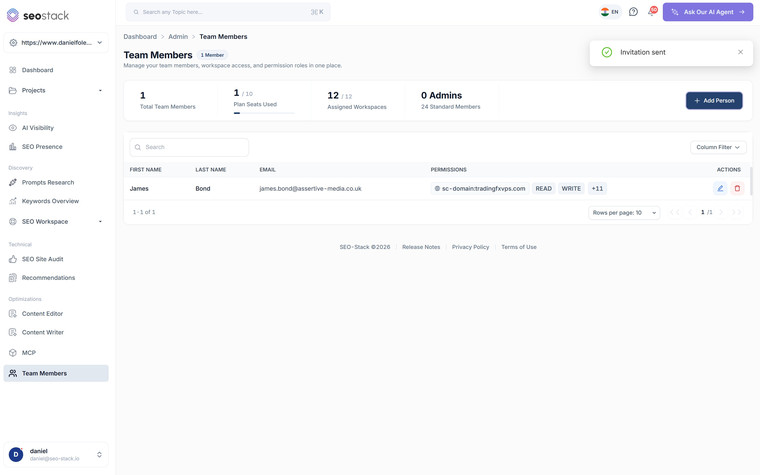The height and width of the screenshot is (475, 760).
Task: Click the seostack logo
Action: (38, 16)
